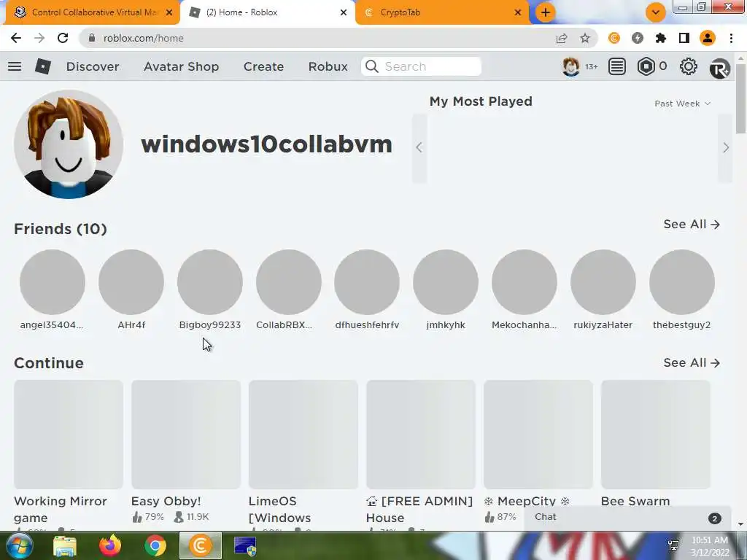Viewport: 747px width, 560px height.
Task: Click See All next to Friends
Action: coord(692,225)
